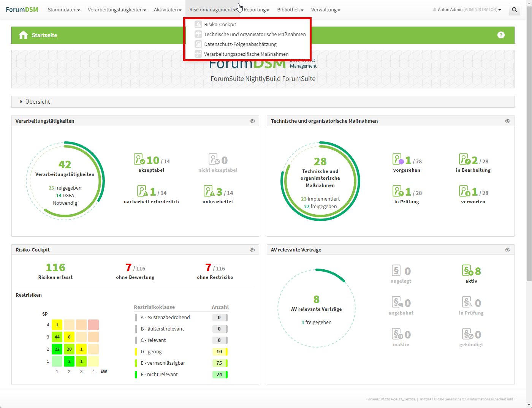Click the 'verworfen' measures icon
The width and height of the screenshot is (532, 408).
[x=465, y=191]
